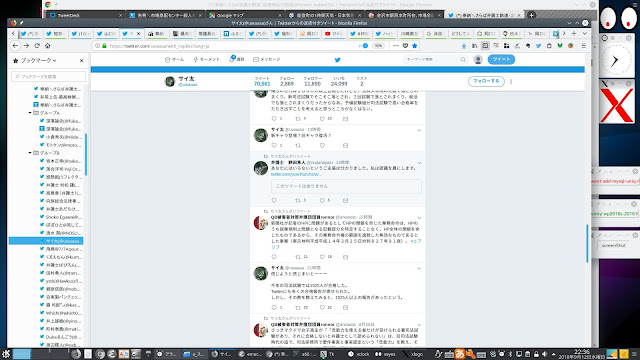Go to Firefox home page icon
The width and height of the screenshot is (640, 360).
[x=47, y=46]
